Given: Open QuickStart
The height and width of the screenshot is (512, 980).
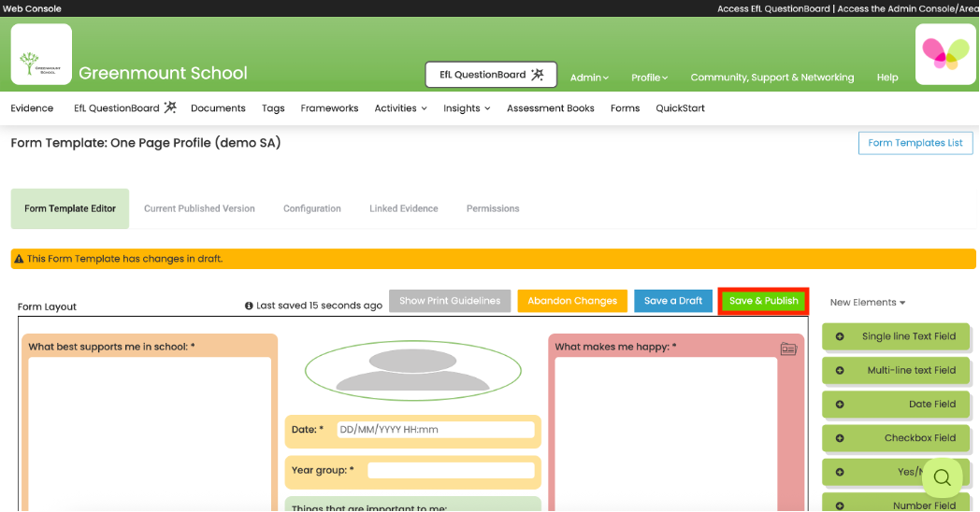Looking at the screenshot, I should (x=680, y=108).
